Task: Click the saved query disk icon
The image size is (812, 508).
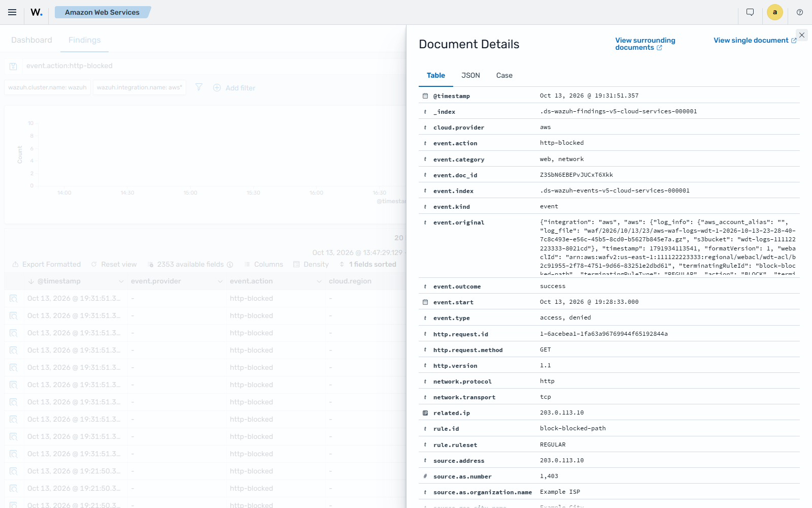Action: pyautogui.click(x=14, y=66)
